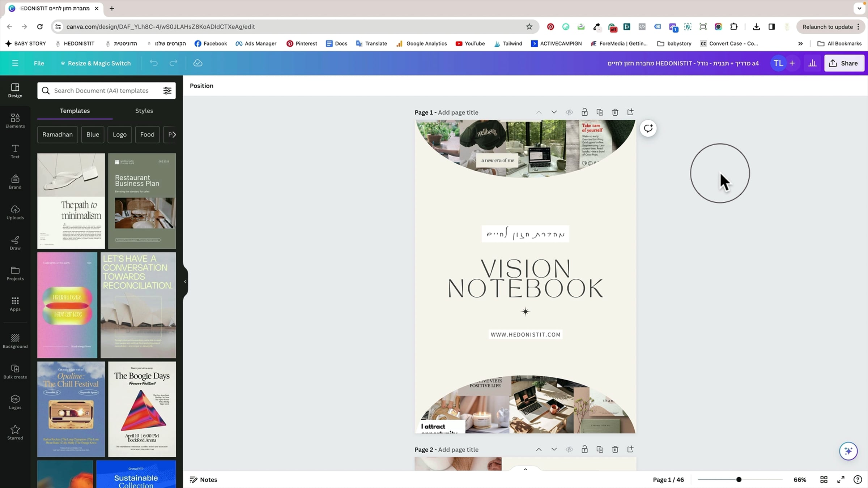Open the Uploads panel
The width and height of the screenshot is (868, 488).
[x=15, y=212]
